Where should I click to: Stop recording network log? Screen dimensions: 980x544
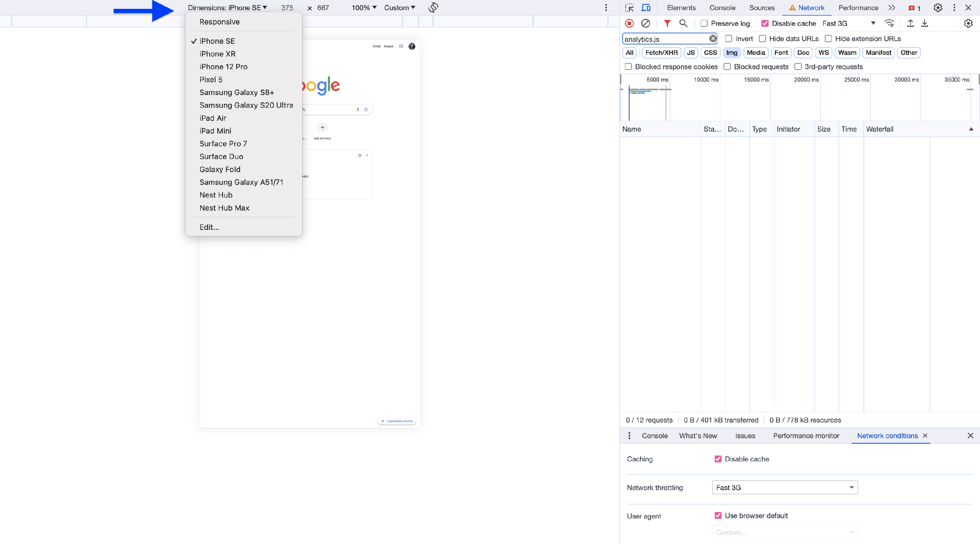tap(629, 24)
